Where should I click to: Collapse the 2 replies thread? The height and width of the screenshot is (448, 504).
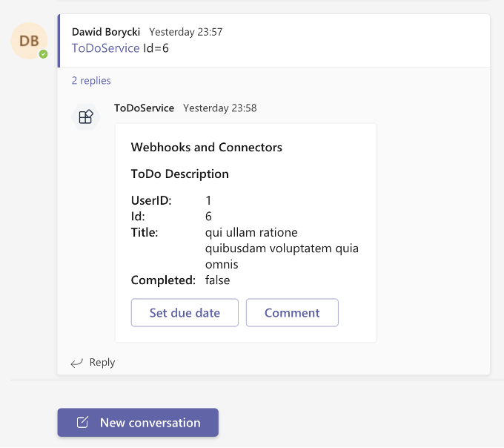coord(91,80)
